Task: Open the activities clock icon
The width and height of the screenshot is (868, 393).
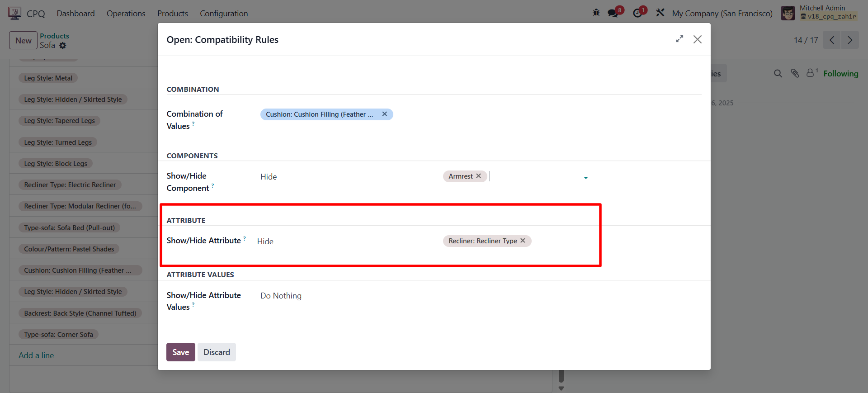Action: pyautogui.click(x=637, y=13)
